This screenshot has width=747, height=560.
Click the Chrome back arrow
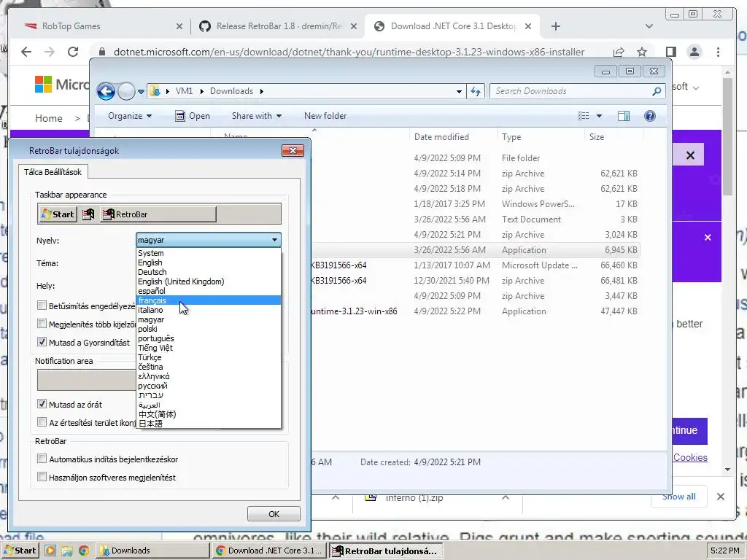coord(26,52)
